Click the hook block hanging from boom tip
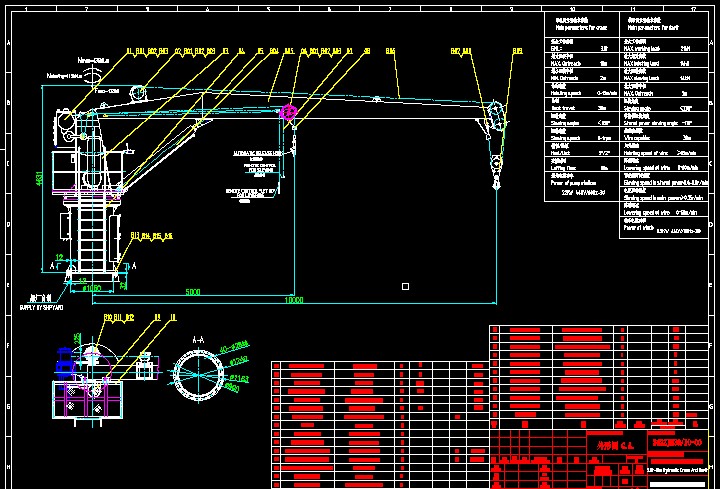Viewport: 720px width, 489px height. (x=494, y=165)
